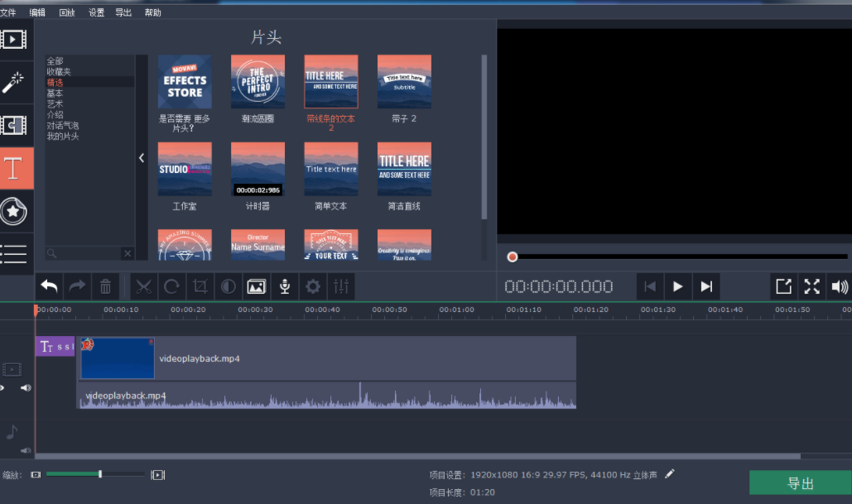Click the trash Delete icon
The width and height of the screenshot is (852, 504).
point(105,286)
